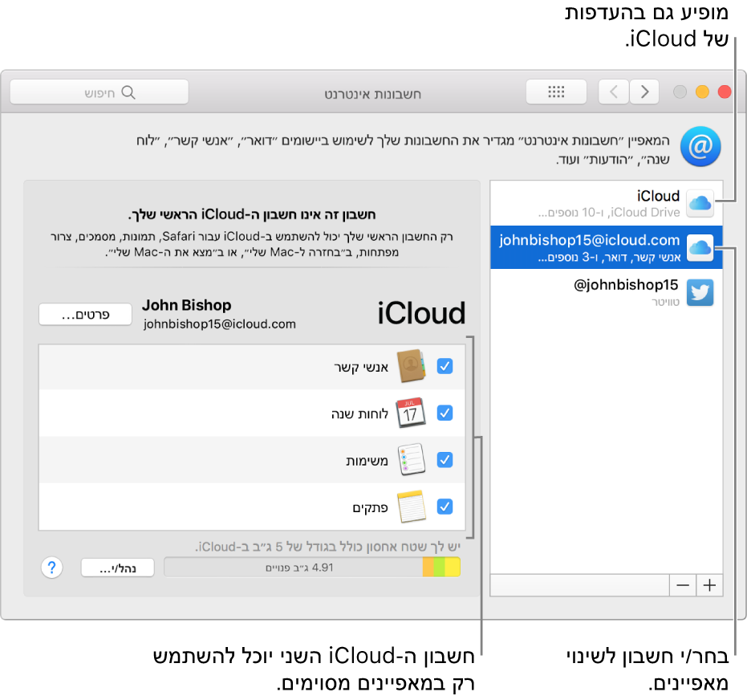747x700 pixels.
Task: Uncheck the לוחות שנה checkbox
Action: [x=445, y=413]
